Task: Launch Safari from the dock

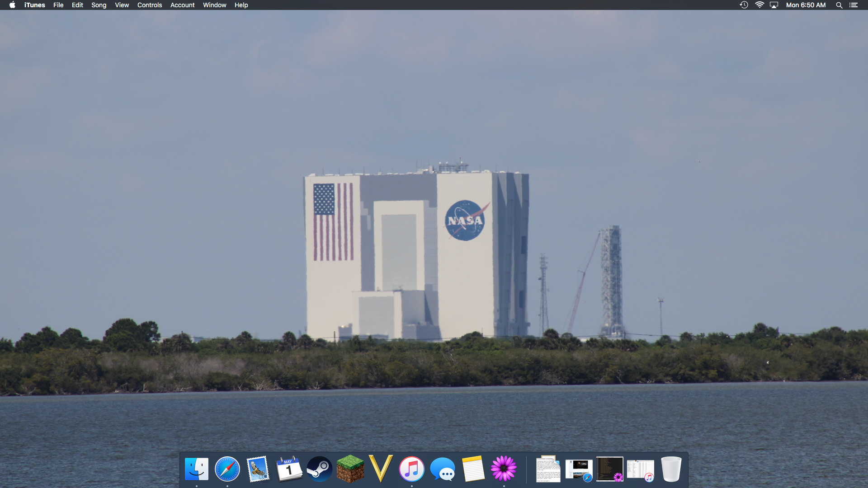Action: [x=227, y=469]
